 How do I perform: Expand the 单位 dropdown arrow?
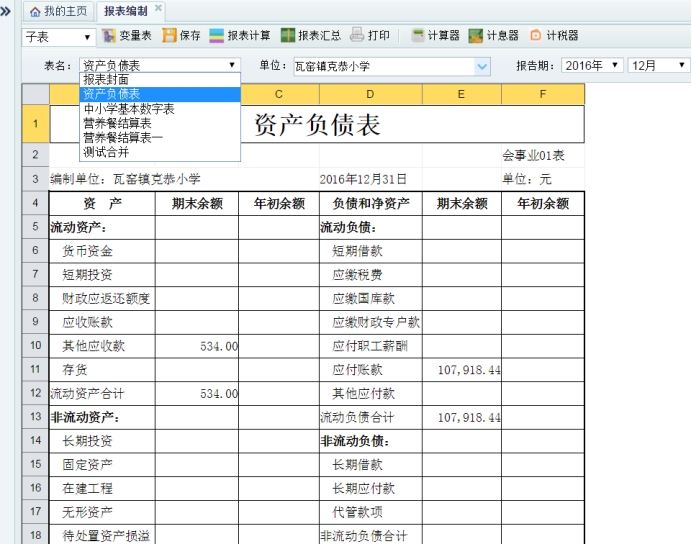pos(482,67)
